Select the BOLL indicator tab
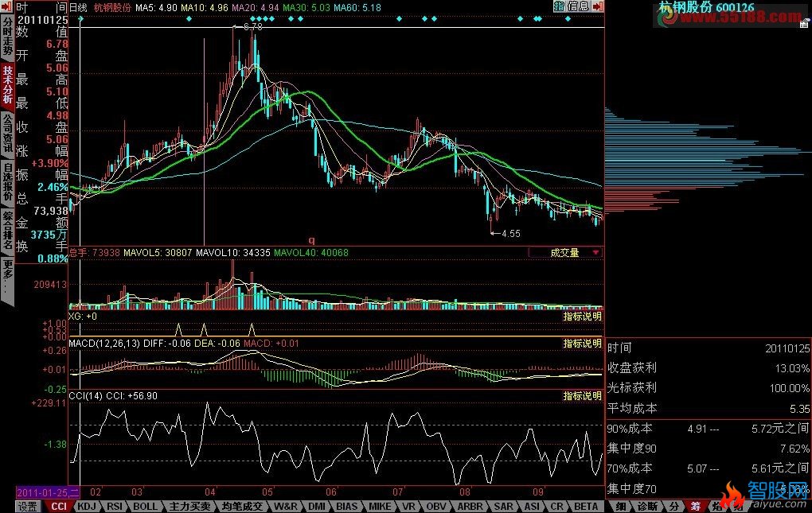 [145, 507]
